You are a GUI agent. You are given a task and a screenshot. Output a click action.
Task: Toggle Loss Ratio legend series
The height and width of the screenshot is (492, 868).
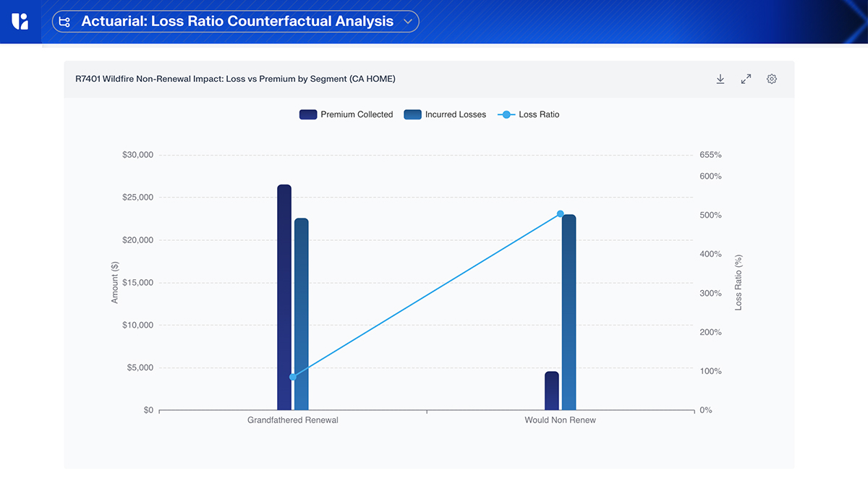[529, 114]
